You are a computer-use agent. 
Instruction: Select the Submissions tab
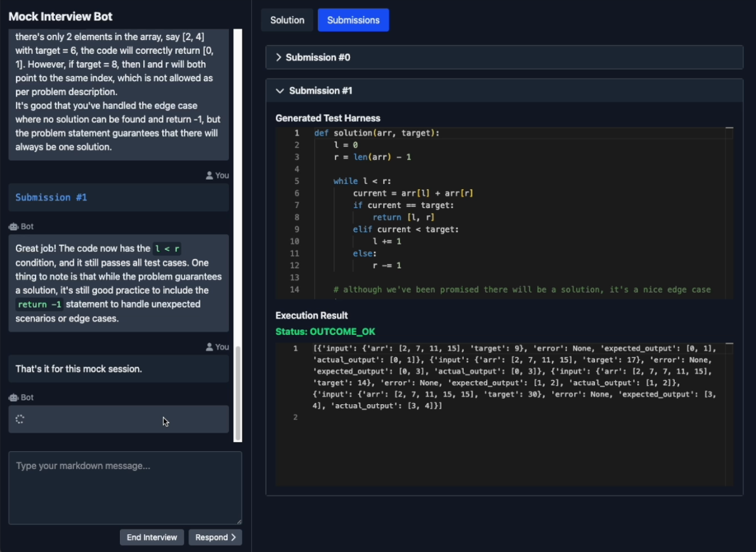pos(353,20)
